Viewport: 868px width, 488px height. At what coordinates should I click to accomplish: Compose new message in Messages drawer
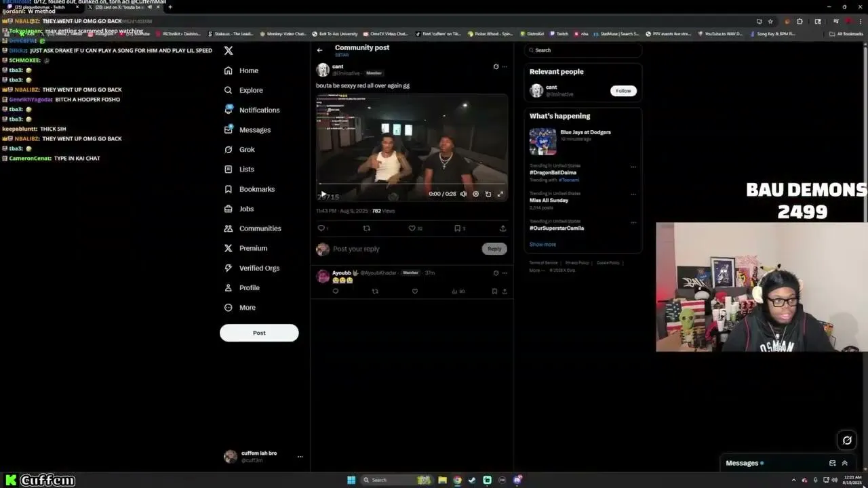(x=833, y=464)
